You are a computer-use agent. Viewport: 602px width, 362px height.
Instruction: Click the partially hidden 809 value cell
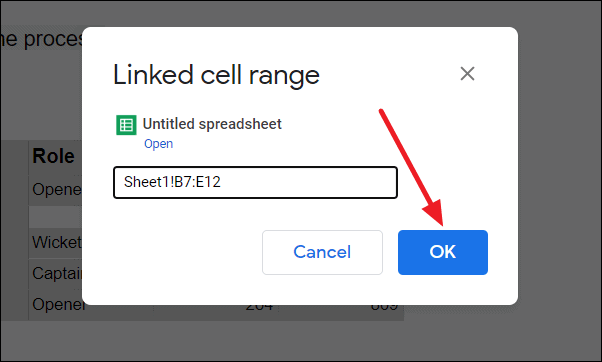[384, 308]
